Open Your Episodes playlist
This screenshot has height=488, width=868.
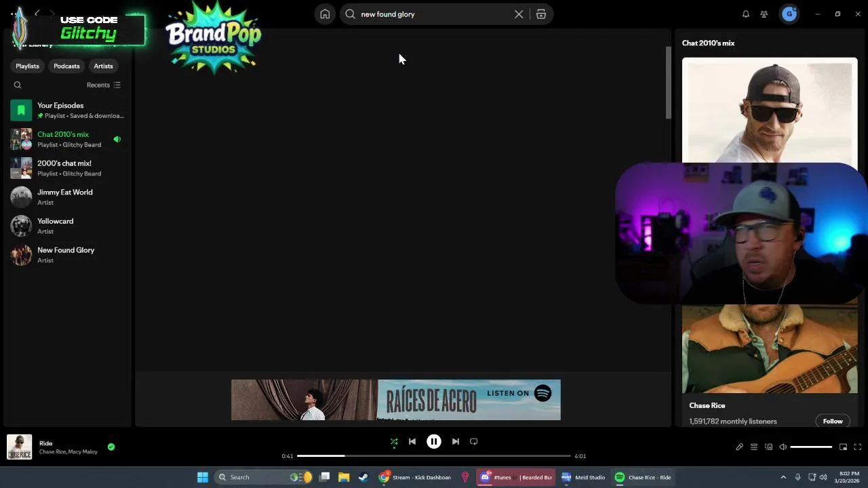[x=68, y=110]
